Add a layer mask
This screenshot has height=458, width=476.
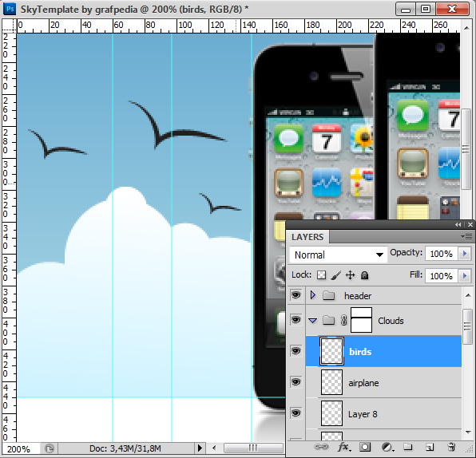click(x=365, y=447)
